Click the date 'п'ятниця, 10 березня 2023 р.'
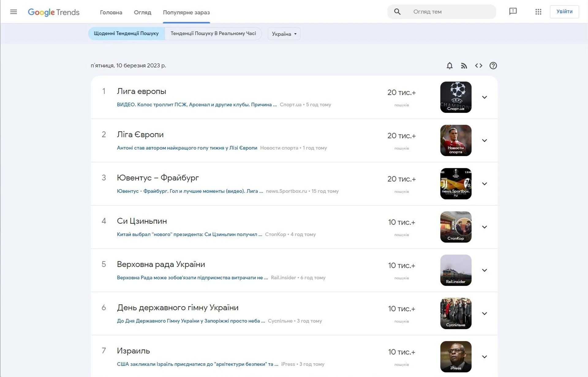The image size is (588, 377). pyautogui.click(x=128, y=66)
